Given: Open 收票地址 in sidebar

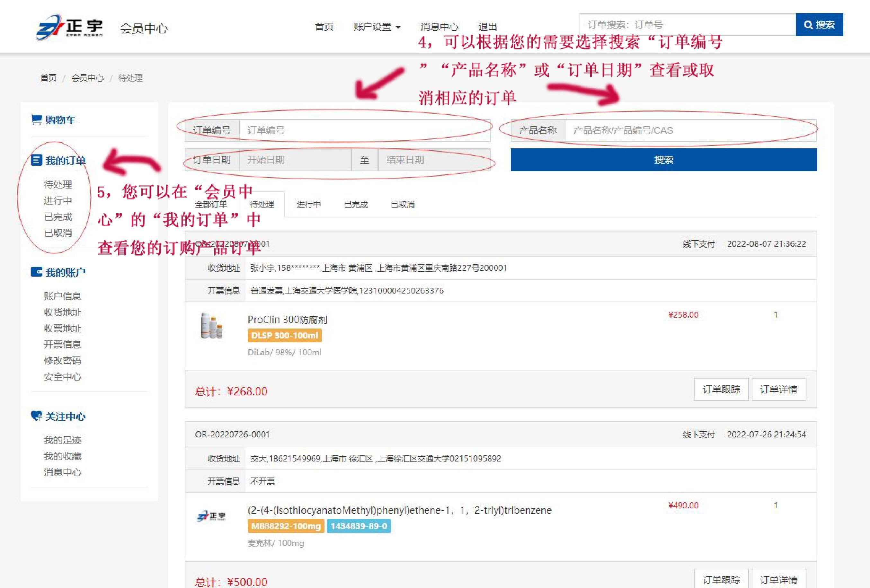Looking at the screenshot, I should point(62,328).
